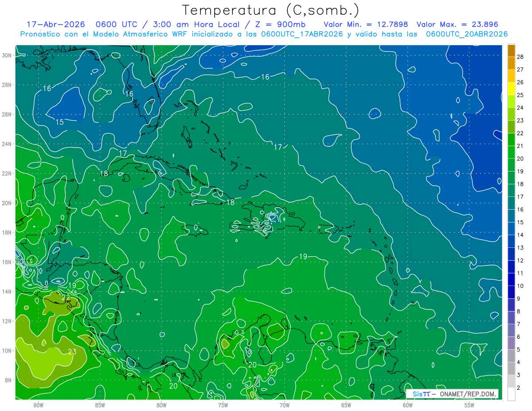Click the 19 contour label south of Hispaniola

[303, 256]
